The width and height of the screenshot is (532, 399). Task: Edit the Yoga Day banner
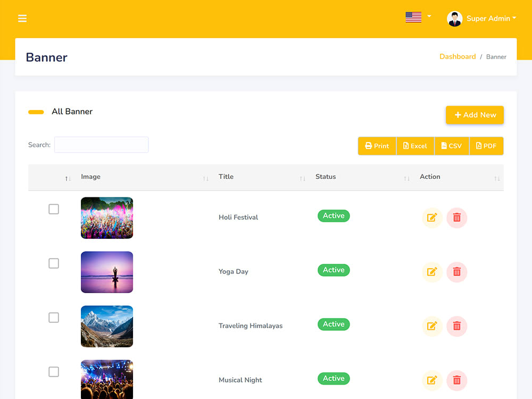[x=432, y=272]
